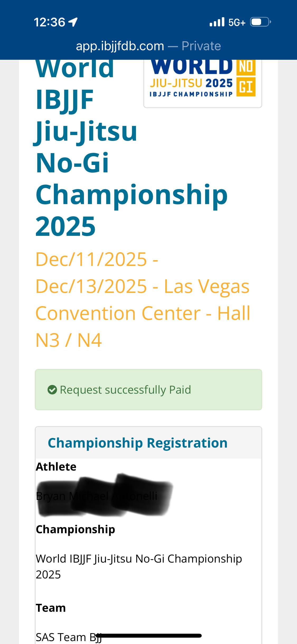
Task: Click the Request successfully Paid alert
Action: 148,390
